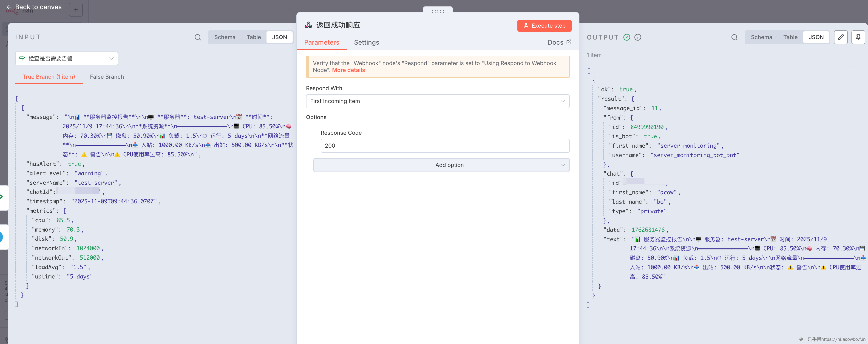The width and height of the screenshot is (868, 344).
Task: Switch OUTPUT view to Table
Action: pyautogui.click(x=790, y=37)
